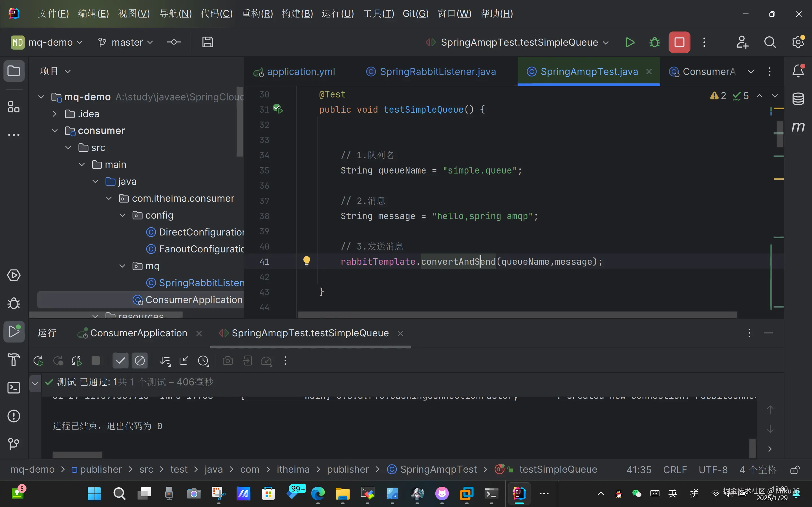Toggle read-only lock icon in status bar
Viewport: 812px width, 507px height.
795,470
